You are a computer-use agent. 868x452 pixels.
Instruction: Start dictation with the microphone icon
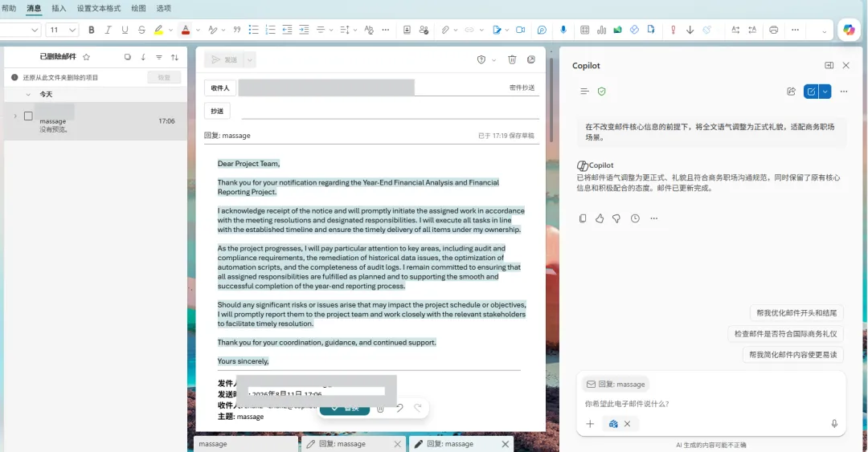pos(563,30)
